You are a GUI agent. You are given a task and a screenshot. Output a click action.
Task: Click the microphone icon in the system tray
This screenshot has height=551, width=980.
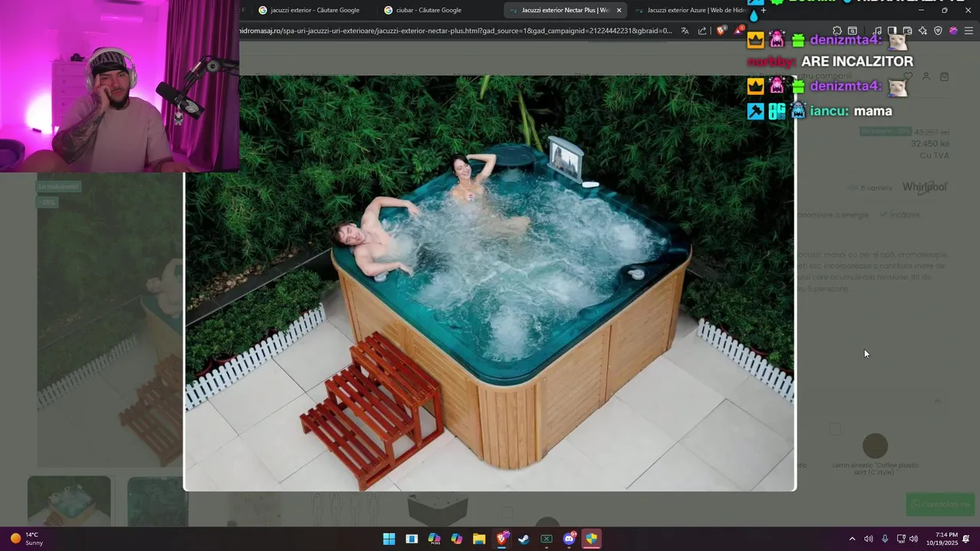tap(885, 539)
